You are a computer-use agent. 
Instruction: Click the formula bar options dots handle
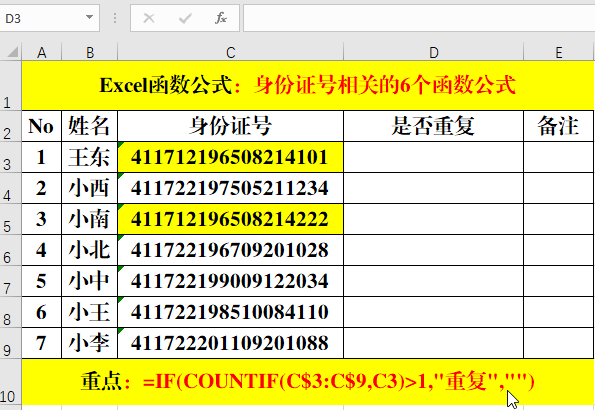tap(115, 18)
